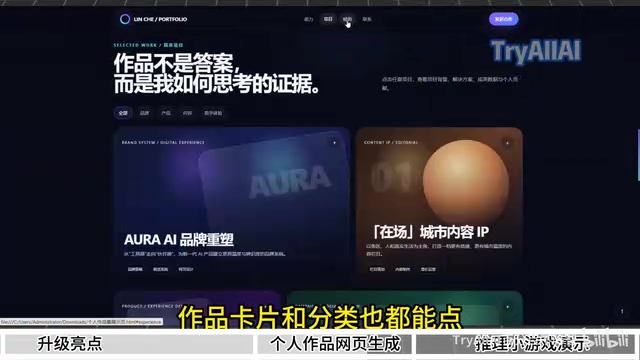Filter works by 内容
The height and width of the screenshot is (360, 640).
coord(187,113)
